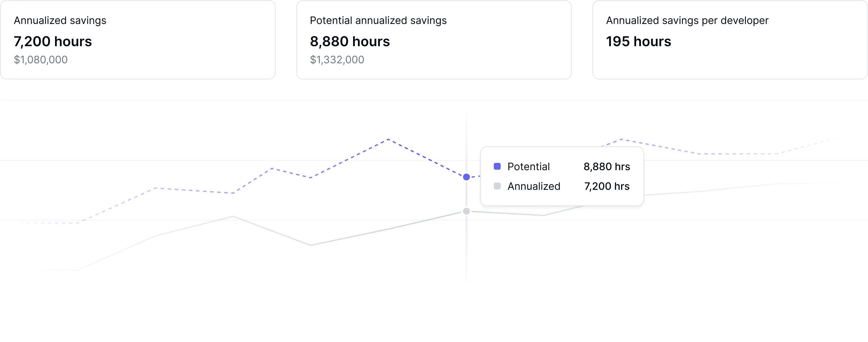868x342 pixels.
Task: Select the Annualized savings per developer title
Action: click(x=687, y=21)
